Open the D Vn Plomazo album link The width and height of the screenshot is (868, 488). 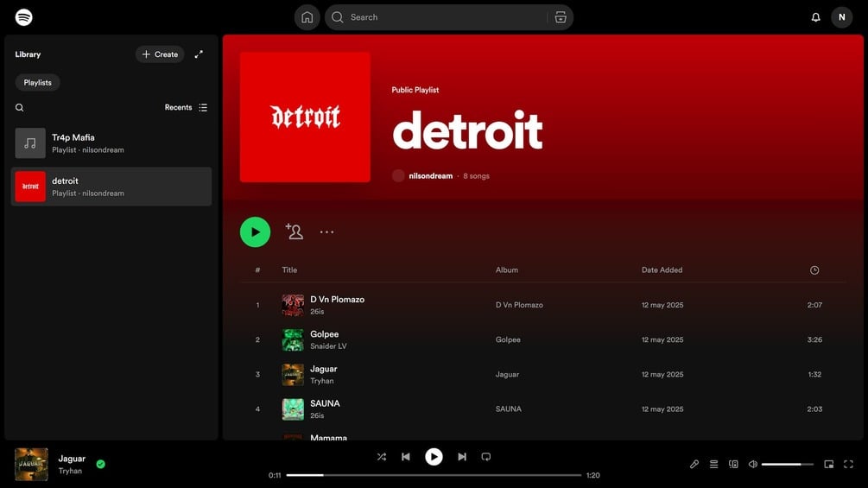pyautogui.click(x=519, y=305)
